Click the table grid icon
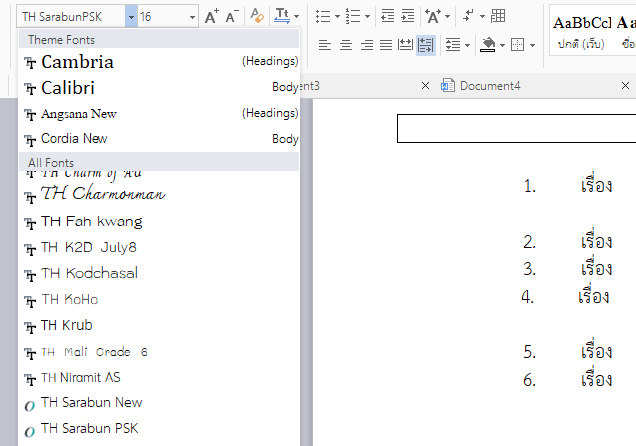Screen dimensions: 636x446 click(498, 16)
